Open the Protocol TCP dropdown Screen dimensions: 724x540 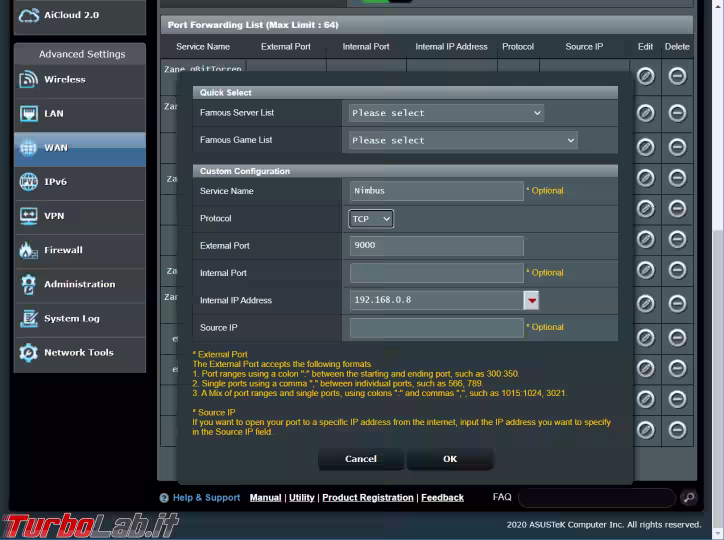(371, 219)
